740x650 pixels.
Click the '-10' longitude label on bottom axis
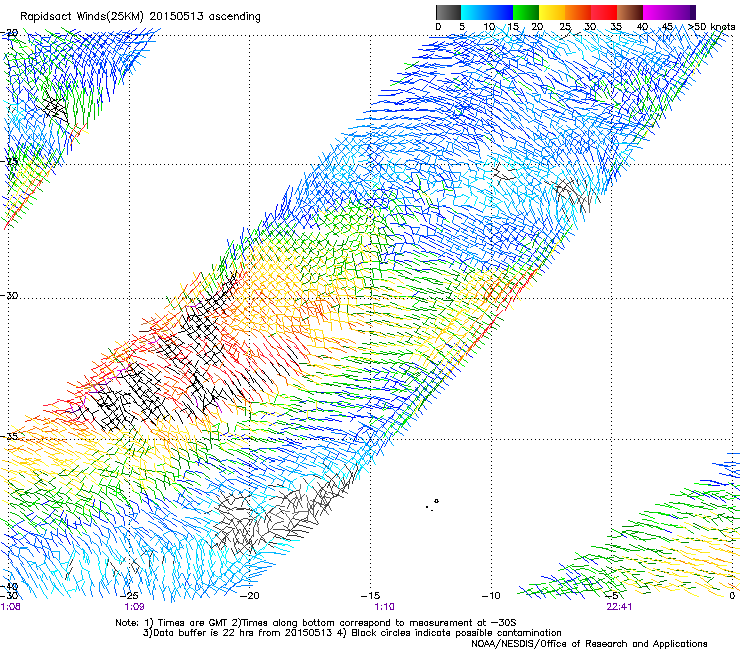pyautogui.click(x=490, y=596)
